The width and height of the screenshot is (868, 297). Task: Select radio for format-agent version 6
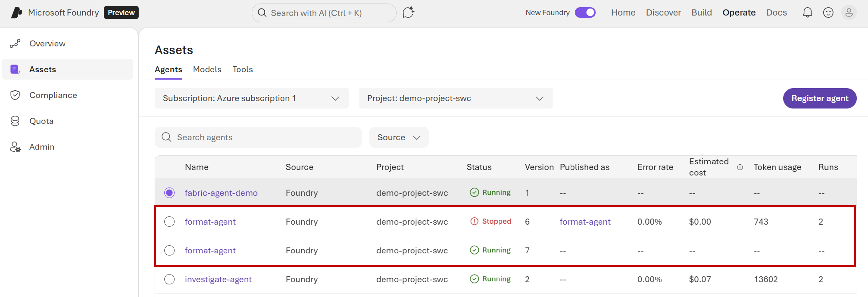(169, 222)
